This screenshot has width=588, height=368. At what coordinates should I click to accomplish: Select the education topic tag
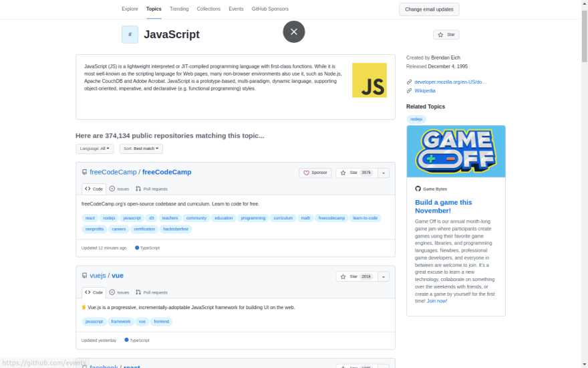click(223, 218)
